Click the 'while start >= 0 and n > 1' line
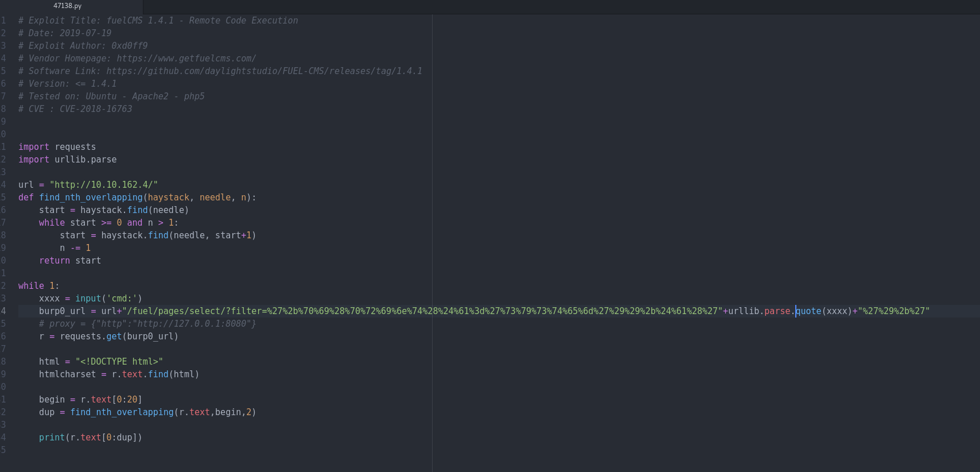980x472 pixels. 109,223
